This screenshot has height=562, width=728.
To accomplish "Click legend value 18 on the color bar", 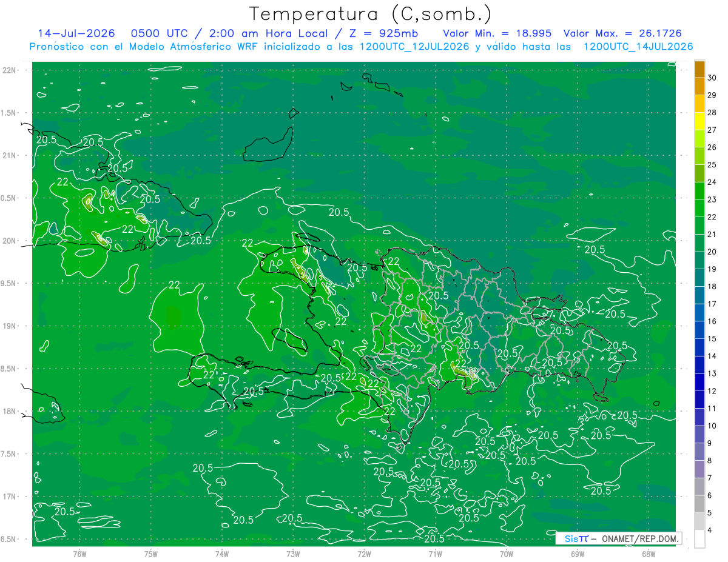I will tap(712, 287).
